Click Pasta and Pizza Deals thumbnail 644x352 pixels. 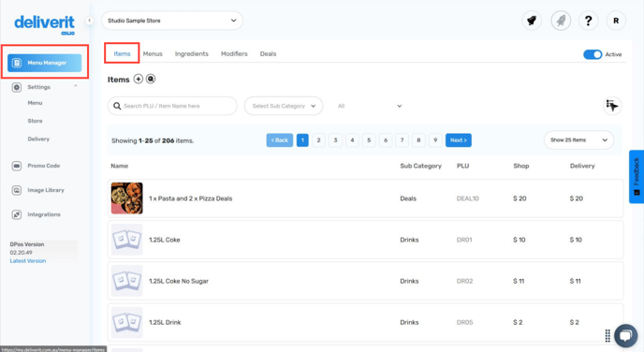click(x=127, y=198)
